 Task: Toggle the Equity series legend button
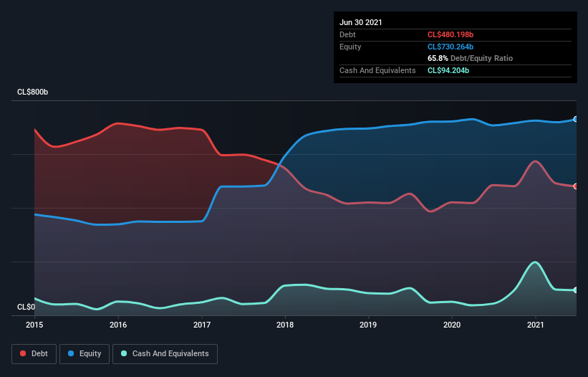point(85,354)
